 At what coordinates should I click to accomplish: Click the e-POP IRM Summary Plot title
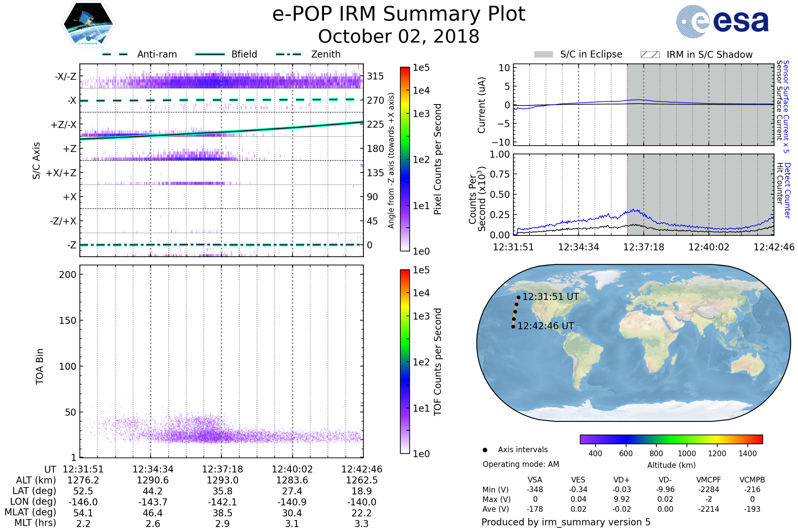click(399, 14)
